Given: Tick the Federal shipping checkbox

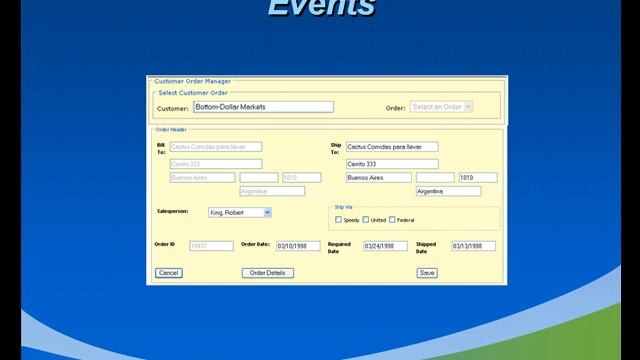Looking at the screenshot, I should (x=392, y=220).
